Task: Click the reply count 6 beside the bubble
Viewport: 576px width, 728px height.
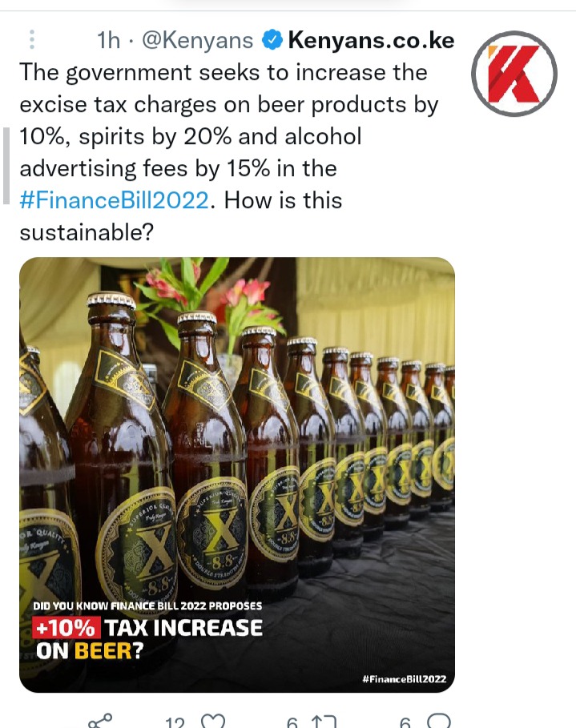Action: (405, 722)
